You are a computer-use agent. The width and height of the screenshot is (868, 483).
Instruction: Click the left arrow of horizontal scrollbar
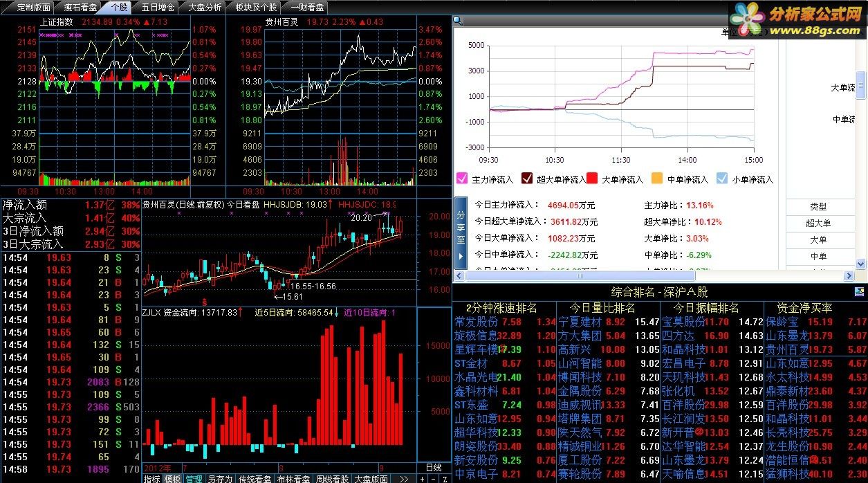tap(458, 277)
